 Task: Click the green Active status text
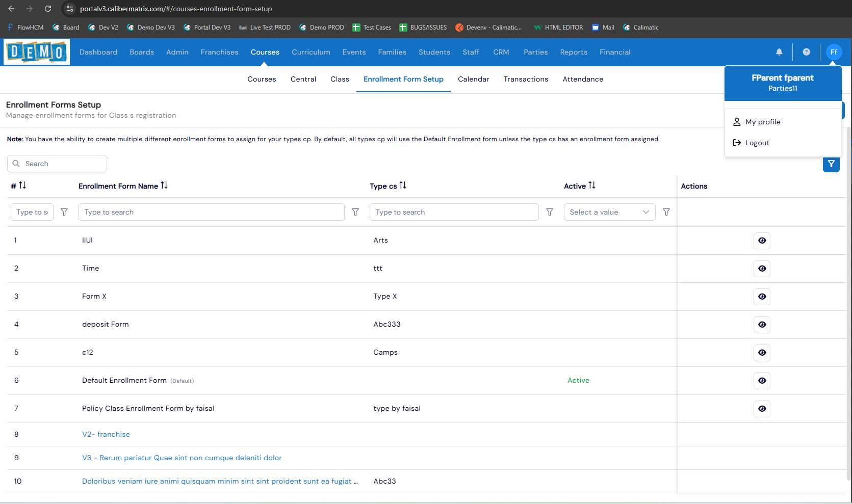tap(578, 380)
